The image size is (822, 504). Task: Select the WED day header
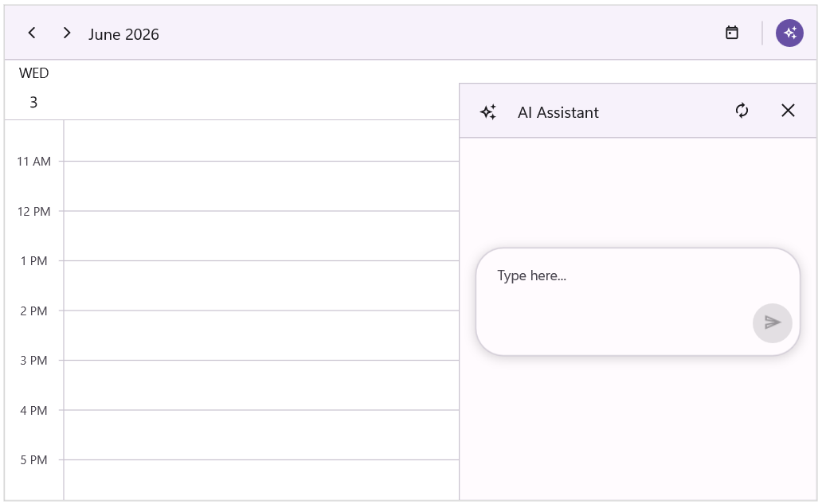click(x=34, y=73)
